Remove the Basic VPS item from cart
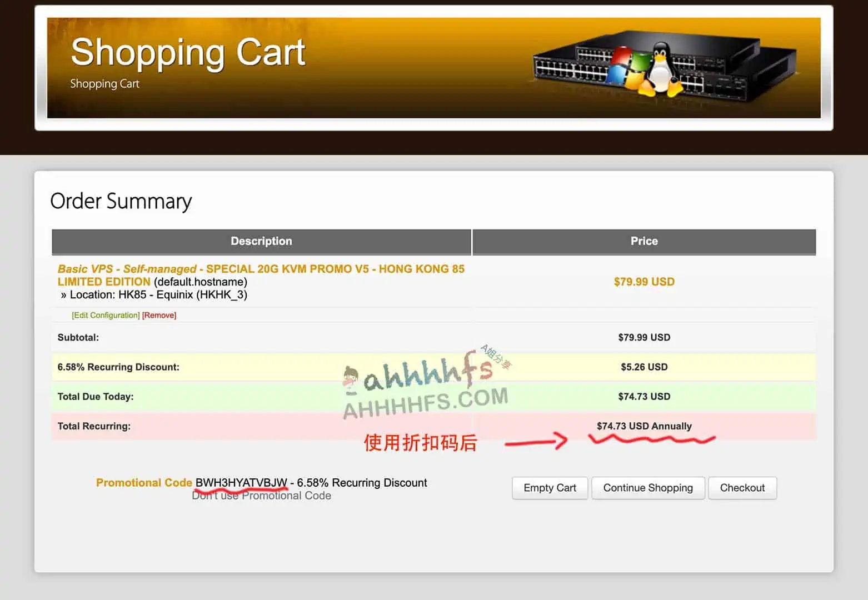 coord(159,315)
